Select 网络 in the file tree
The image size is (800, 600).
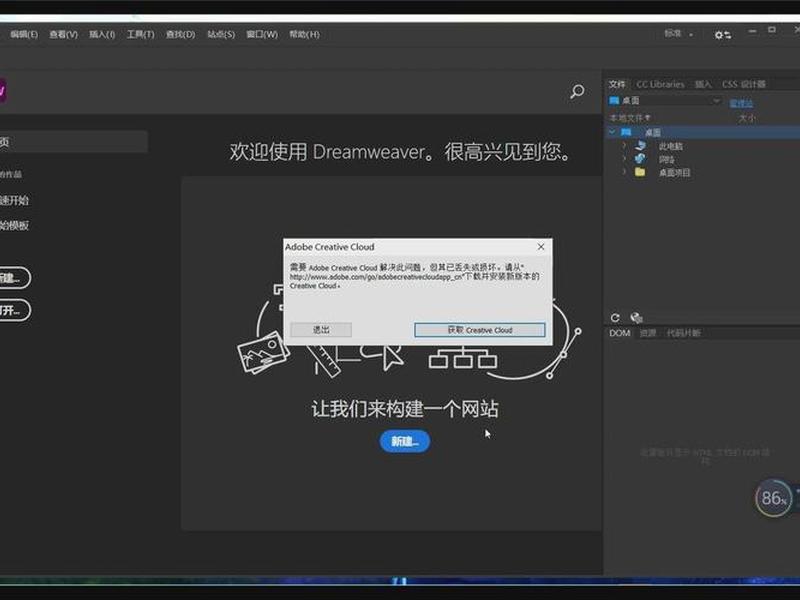point(666,160)
